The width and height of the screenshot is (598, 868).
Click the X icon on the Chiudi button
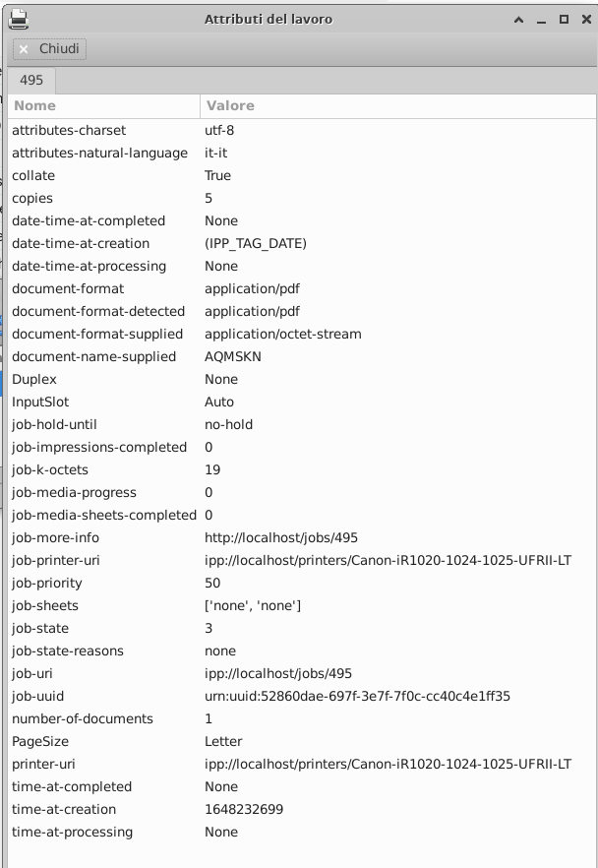coord(24,49)
